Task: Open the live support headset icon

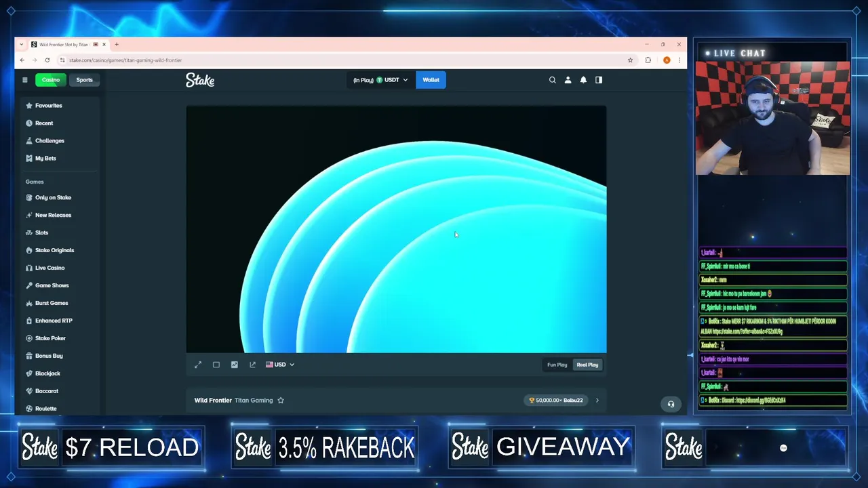Action: coord(671,404)
